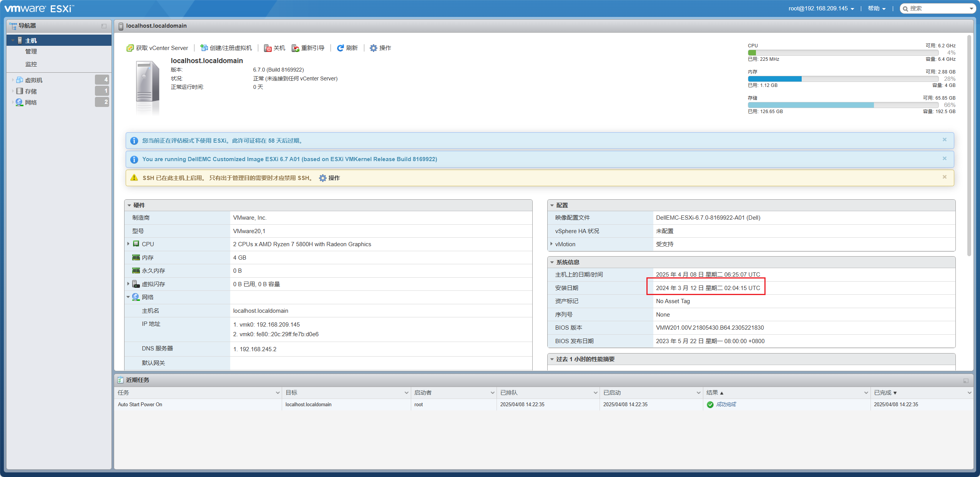Click the Auto Start Power On task
Viewport: 980px width, 477px height.
140,404
